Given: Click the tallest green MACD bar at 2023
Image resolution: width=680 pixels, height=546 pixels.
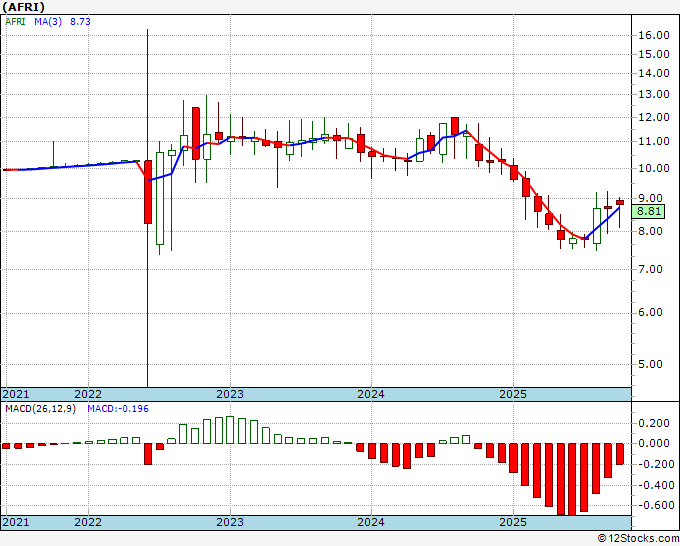Looking at the screenshot, I should (230, 430).
